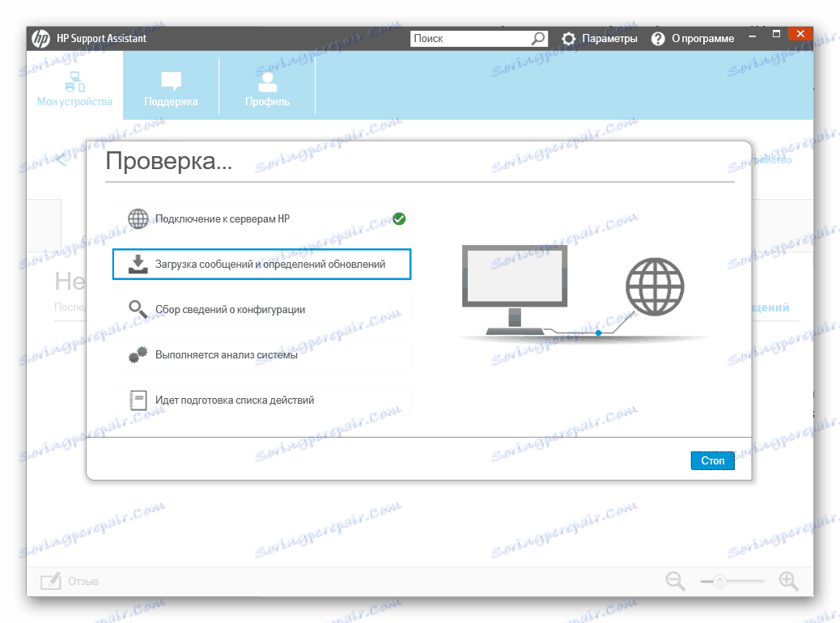Click the globe icon next to Подключение к серверам HP
Image resolution: width=840 pixels, height=623 pixels.
tap(138, 218)
